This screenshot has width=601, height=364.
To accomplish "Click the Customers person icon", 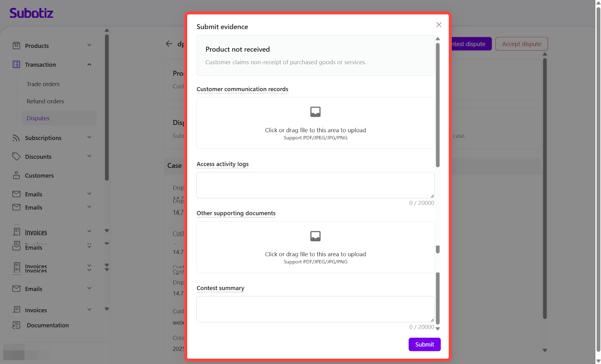I will pyautogui.click(x=16, y=175).
